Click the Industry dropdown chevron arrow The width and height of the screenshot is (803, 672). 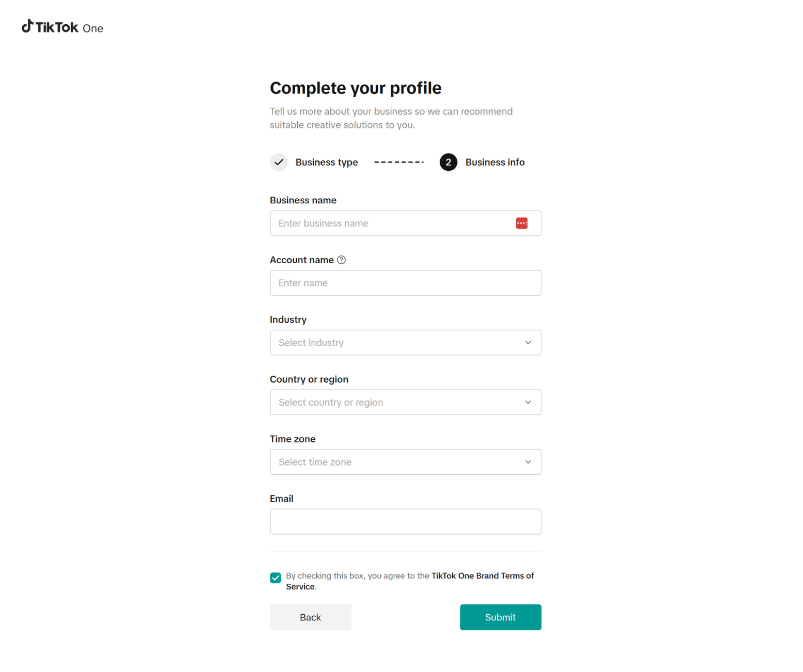pyautogui.click(x=527, y=343)
